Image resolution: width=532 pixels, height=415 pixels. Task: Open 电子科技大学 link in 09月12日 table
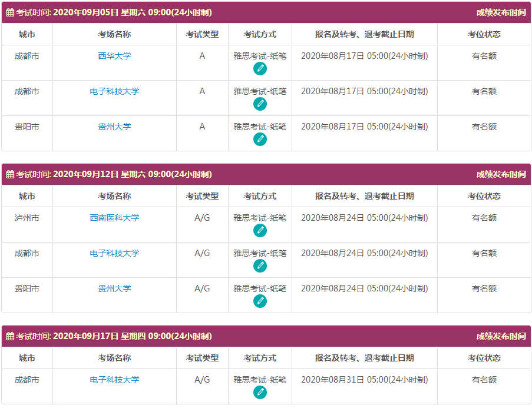[x=114, y=253]
